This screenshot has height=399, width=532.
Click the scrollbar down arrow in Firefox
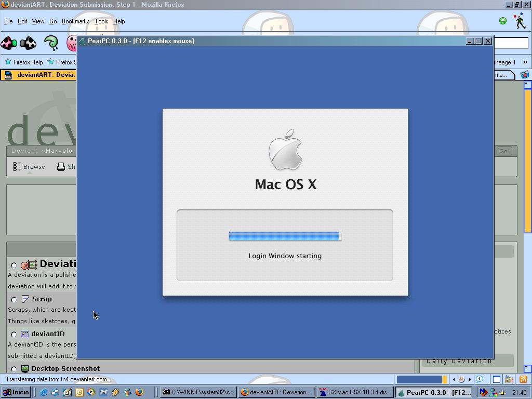[527, 368]
